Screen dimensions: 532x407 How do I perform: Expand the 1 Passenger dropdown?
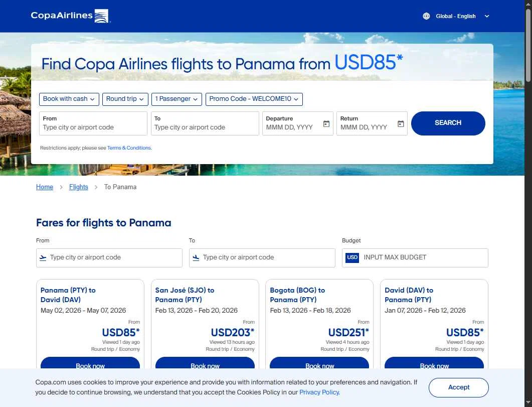pyautogui.click(x=178, y=99)
